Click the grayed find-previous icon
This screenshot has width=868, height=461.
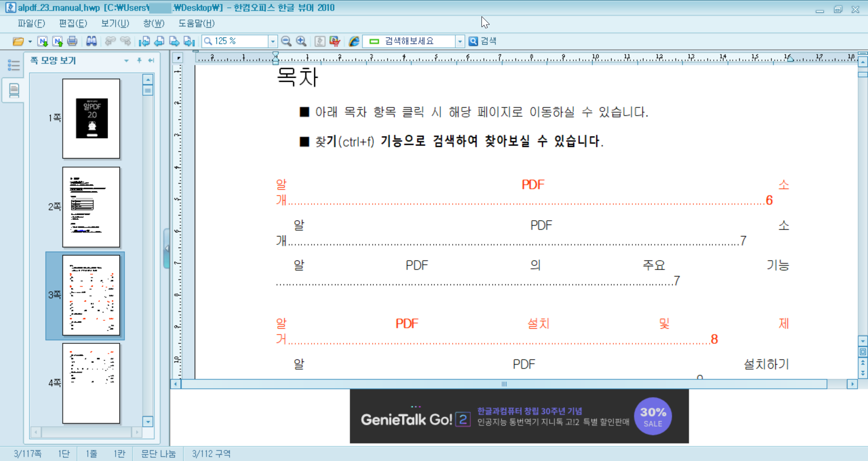110,41
